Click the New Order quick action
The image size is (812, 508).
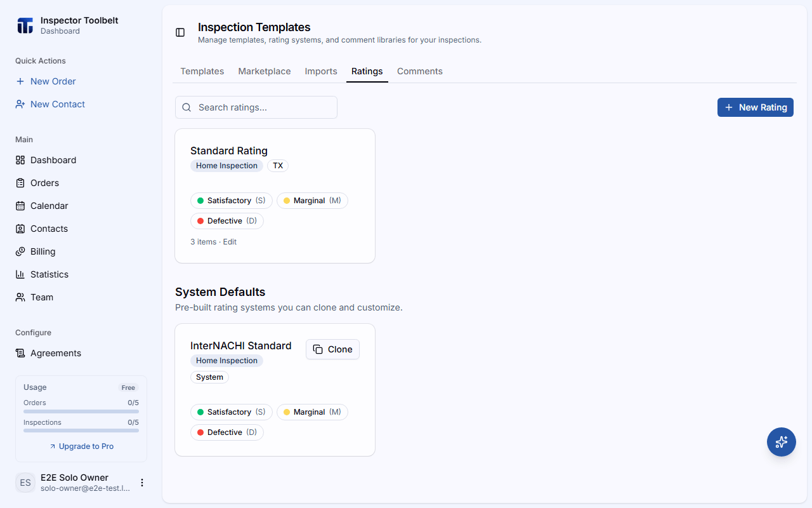pos(81,81)
